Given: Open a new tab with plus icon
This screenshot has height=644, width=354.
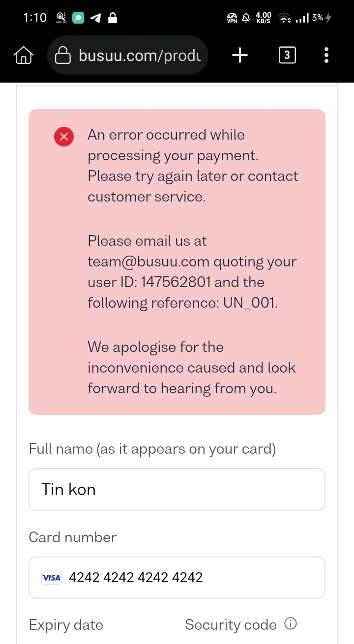Looking at the screenshot, I should coord(240,56).
